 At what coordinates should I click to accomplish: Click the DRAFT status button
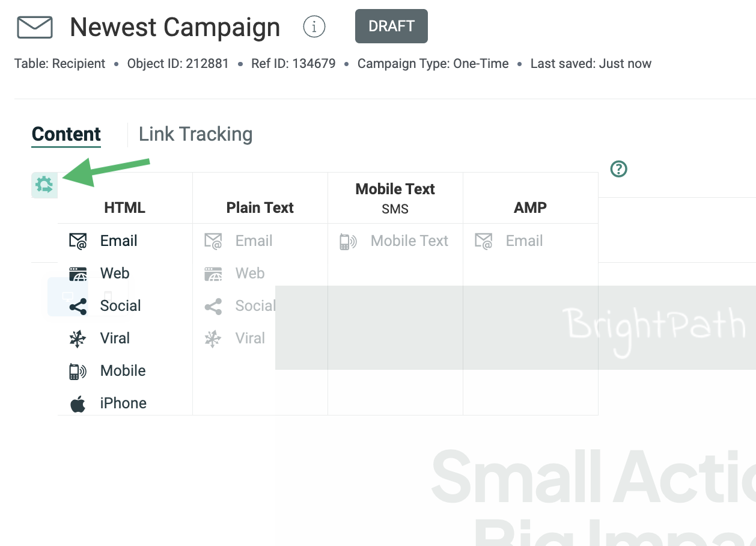pyautogui.click(x=391, y=26)
